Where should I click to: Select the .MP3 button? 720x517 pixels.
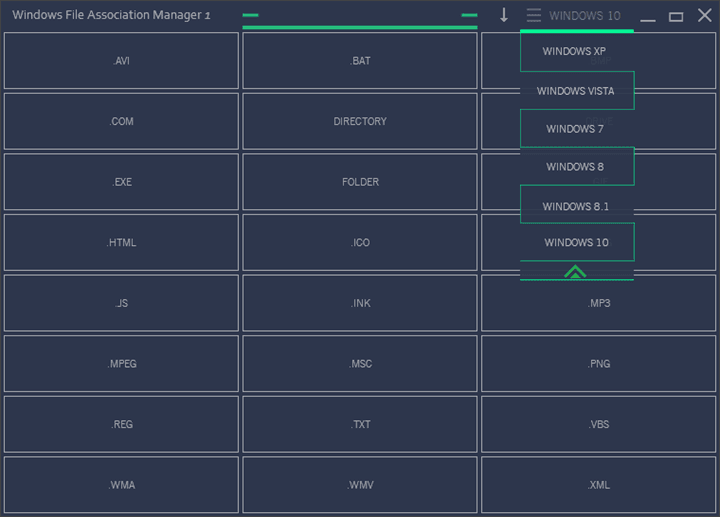(598, 303)
